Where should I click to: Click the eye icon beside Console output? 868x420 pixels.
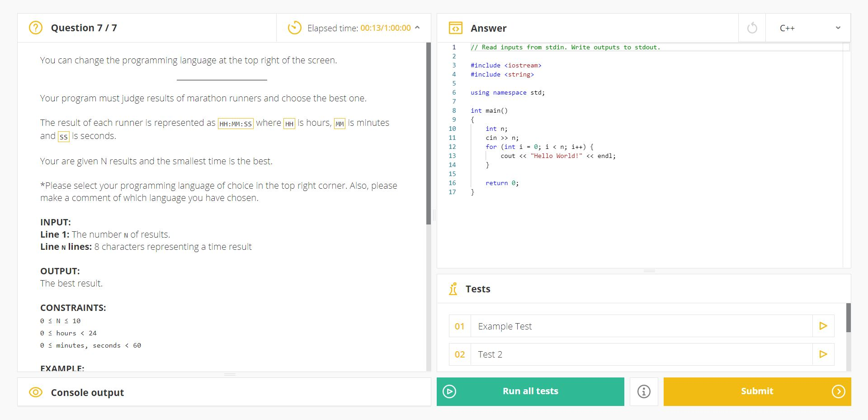(x=35, y=392)
